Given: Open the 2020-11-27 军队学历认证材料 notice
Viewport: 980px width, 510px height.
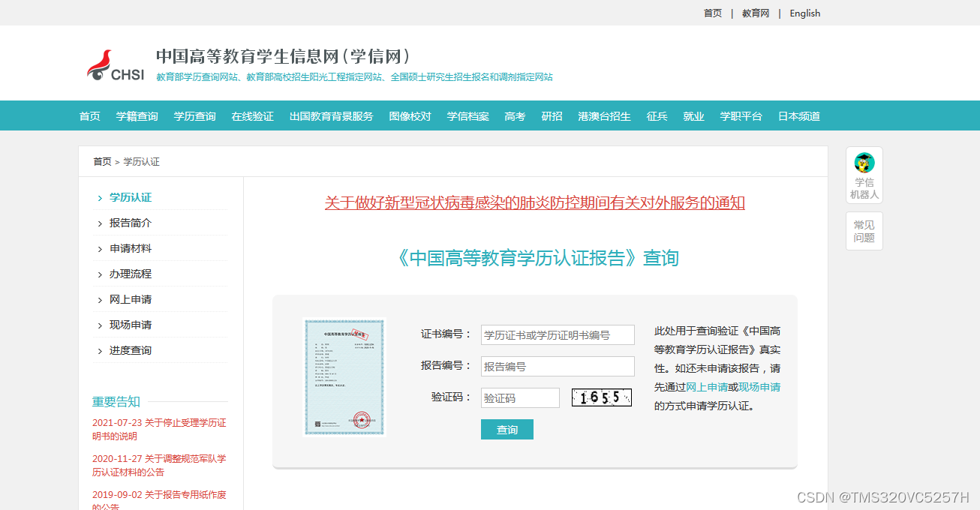Looking at the screenshot, I should 159,466.
